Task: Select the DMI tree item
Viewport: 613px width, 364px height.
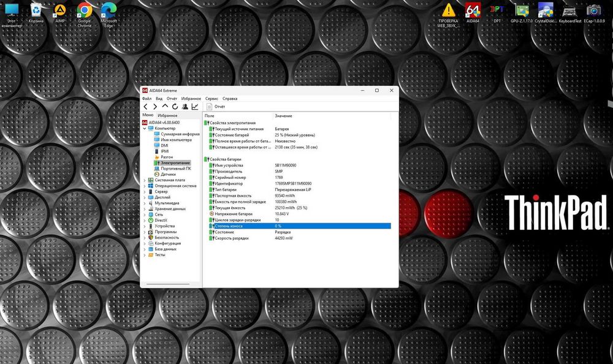Action: point(161,145)
